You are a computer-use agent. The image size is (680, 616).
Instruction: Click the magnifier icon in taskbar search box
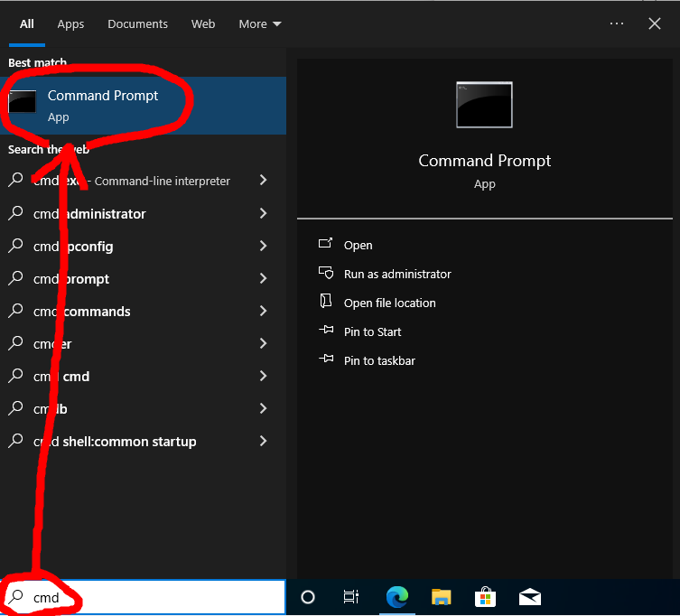point(15,596)
